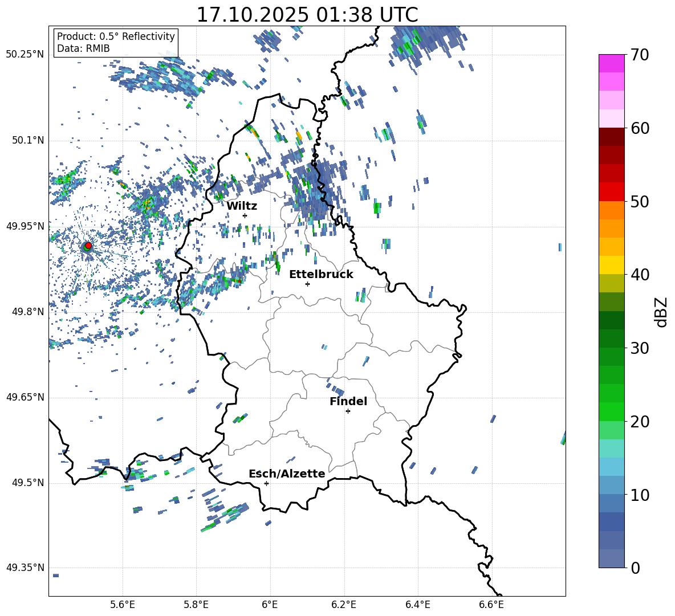Click the dark maroon swatch below 60 dBZ
Viewport: 675px width, 616px height.
point(612,137)
